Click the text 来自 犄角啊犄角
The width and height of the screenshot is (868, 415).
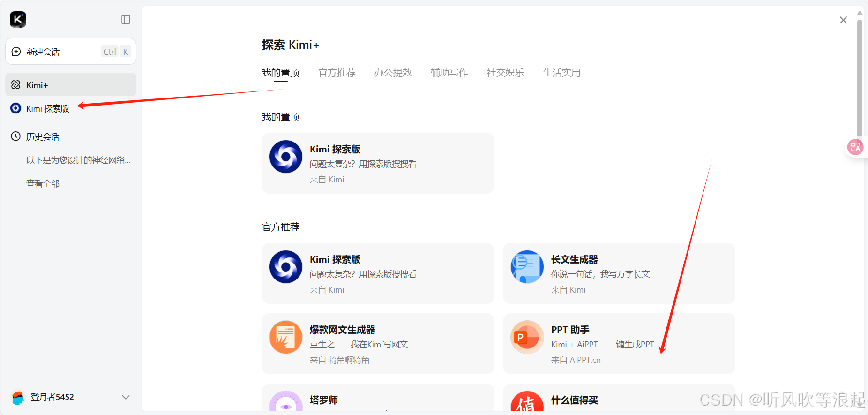pyautogui.click(x=340, y=360)
